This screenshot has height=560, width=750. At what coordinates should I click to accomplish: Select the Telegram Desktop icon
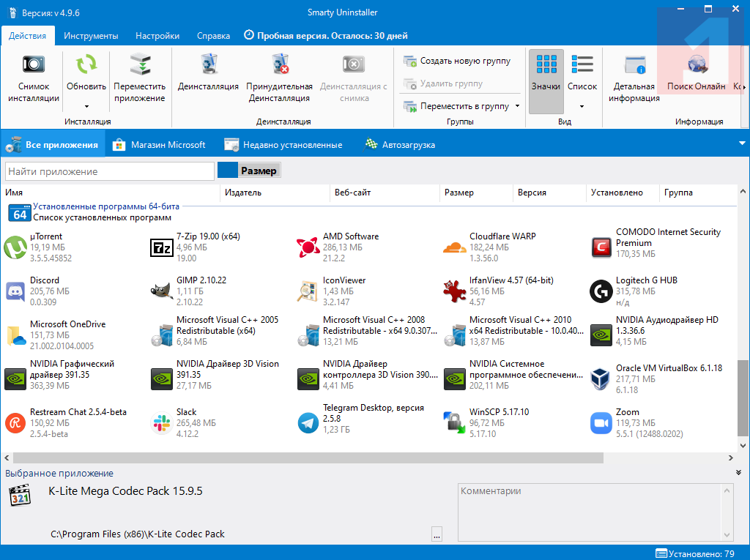[308, 423]
